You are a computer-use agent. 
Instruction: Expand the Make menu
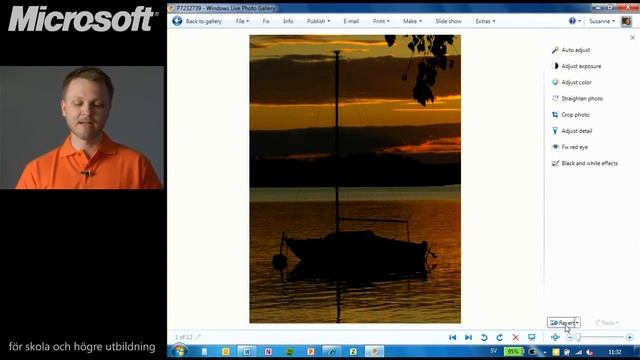click(412, 21)
